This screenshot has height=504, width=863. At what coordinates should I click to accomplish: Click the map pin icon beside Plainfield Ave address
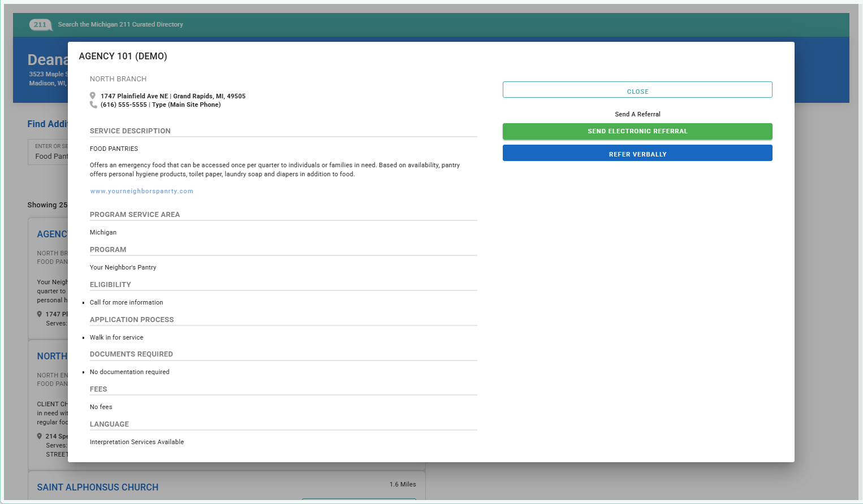click(x=93, y=96)
